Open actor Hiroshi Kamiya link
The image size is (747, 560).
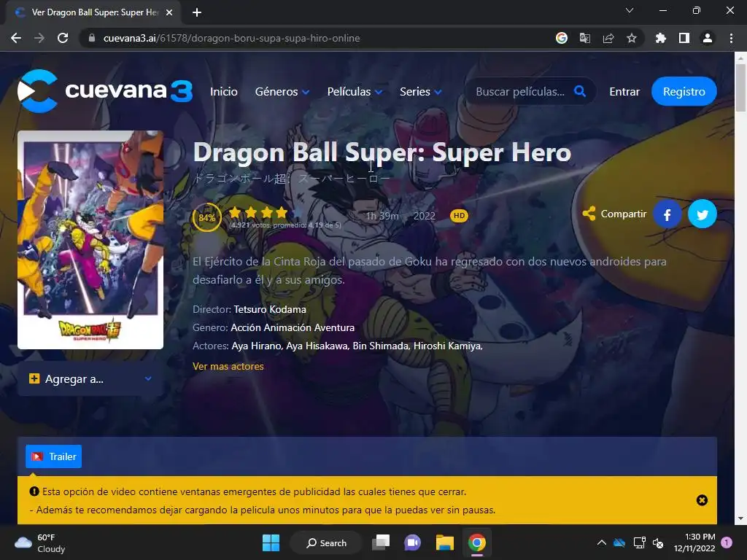(x=448, y=346)
